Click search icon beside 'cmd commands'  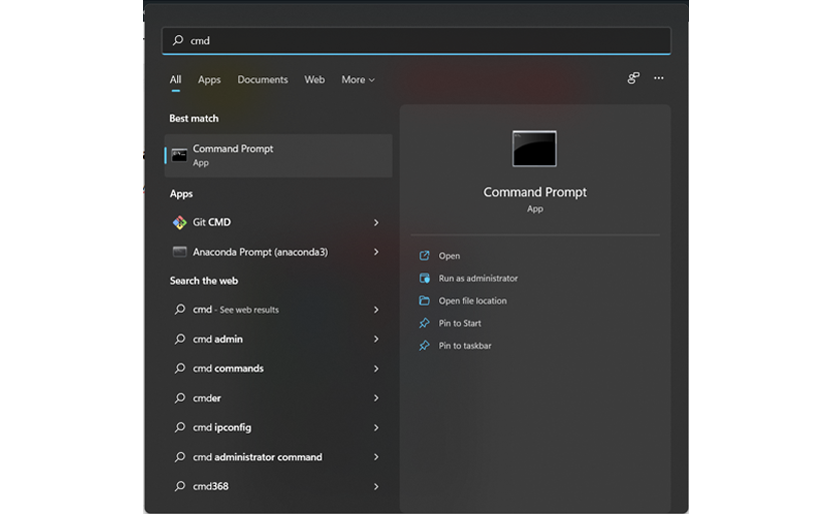180,368
